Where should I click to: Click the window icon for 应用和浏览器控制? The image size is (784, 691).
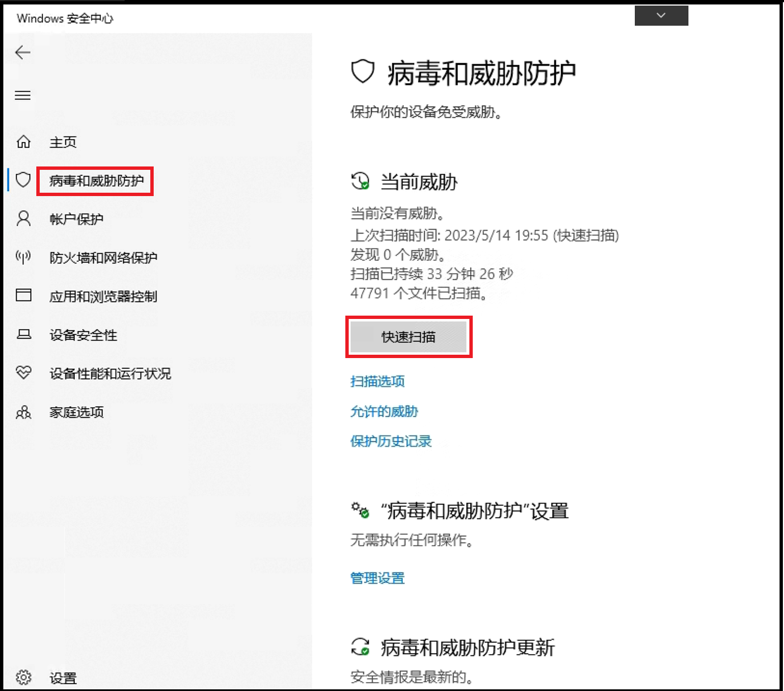click(23, 295)
